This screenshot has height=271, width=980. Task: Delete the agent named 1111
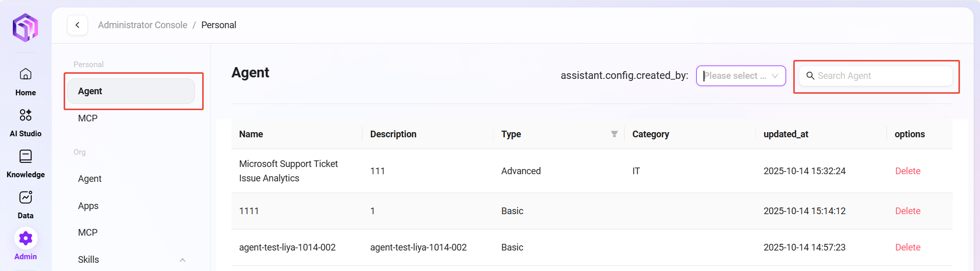907,211
